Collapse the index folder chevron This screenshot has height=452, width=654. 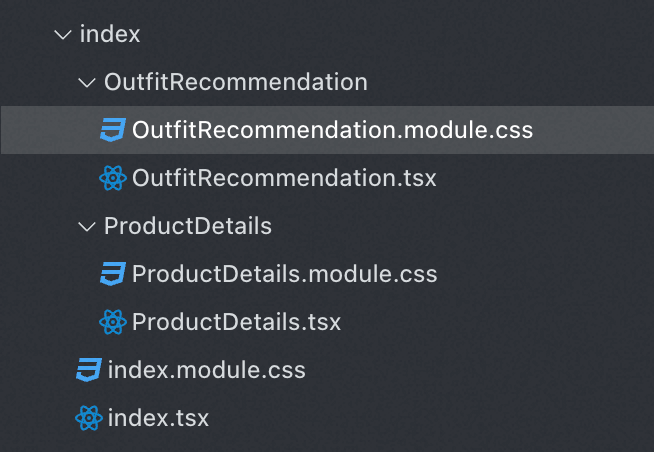pyautogui.click(x=63, y=35)
